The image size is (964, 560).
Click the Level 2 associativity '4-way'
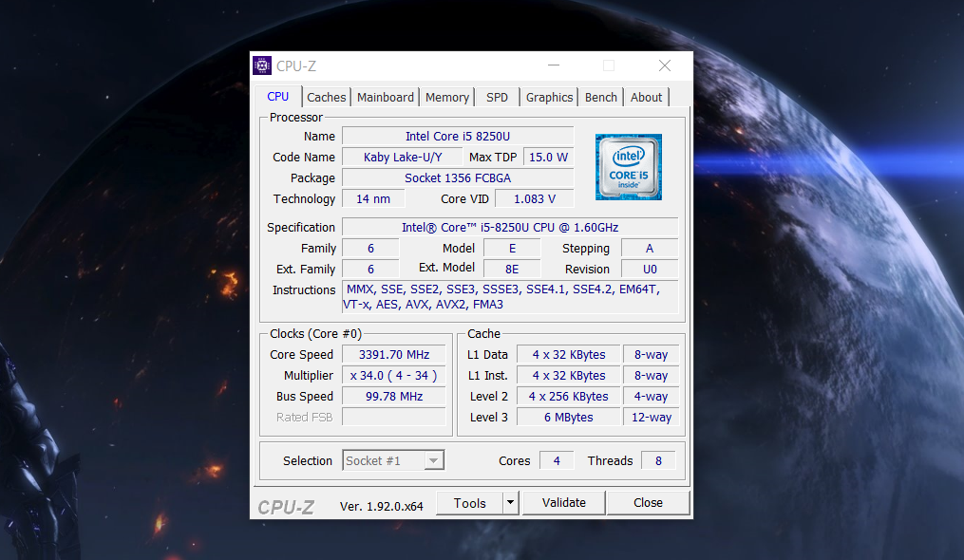[652, 396]
